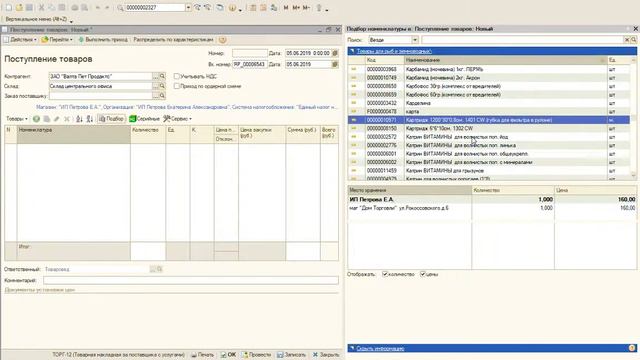
Task: Click the Документы установки цен link
Action: pos(40,290)
